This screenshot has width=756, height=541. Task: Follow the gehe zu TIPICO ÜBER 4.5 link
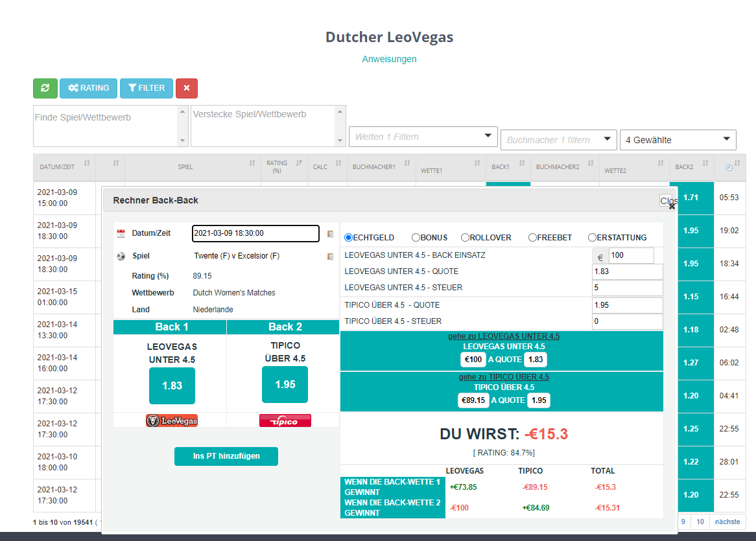click(504, 377)
